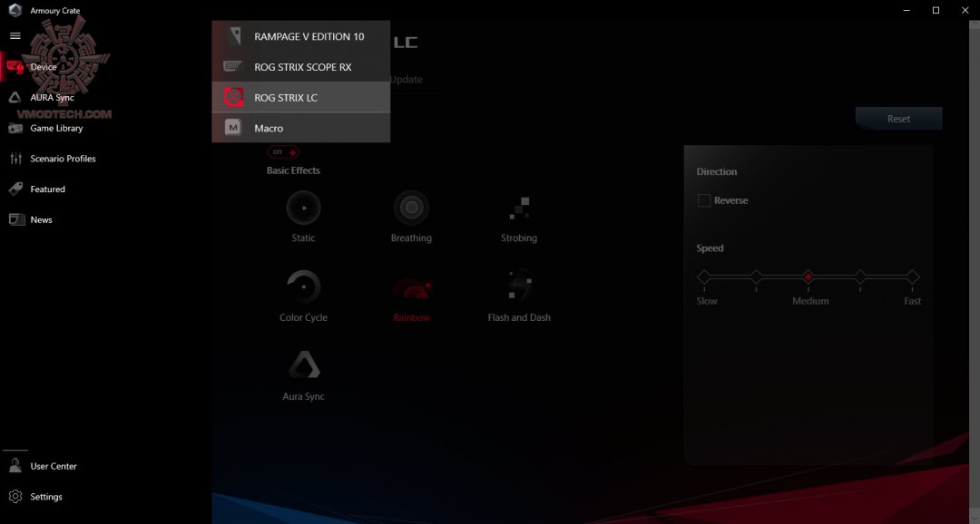This screenshot has width=980, height=524.
Task: Click the AURA Sync triangle icon in sidebar
Action: point(15,97)
